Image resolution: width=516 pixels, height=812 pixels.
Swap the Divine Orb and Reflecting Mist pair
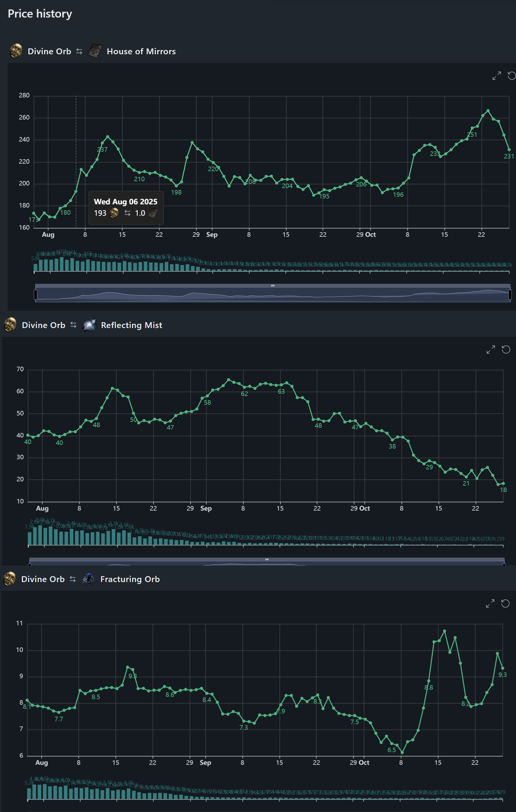73,325
